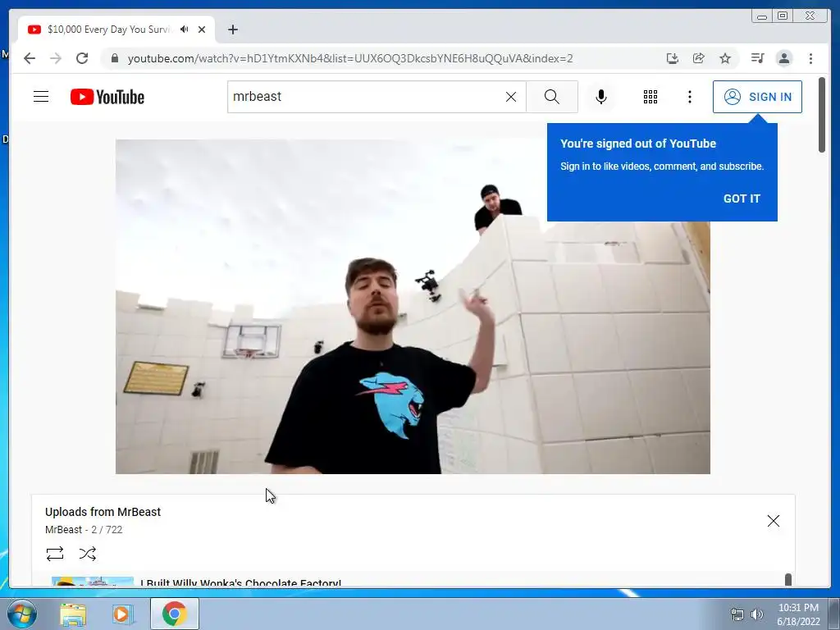This screenshot has height=630, width=840.
Task: Open YouTube settings three-dot menu
Action: click(689, 97)
